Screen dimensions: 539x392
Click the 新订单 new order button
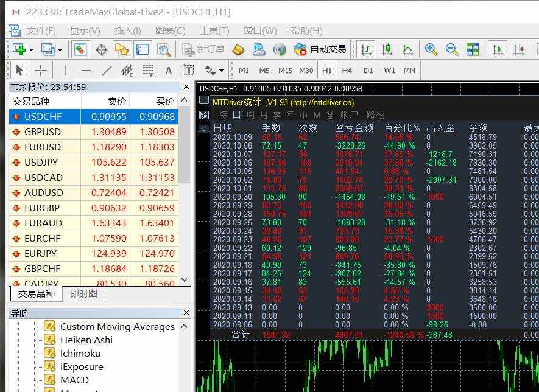[x=203, y=49]
